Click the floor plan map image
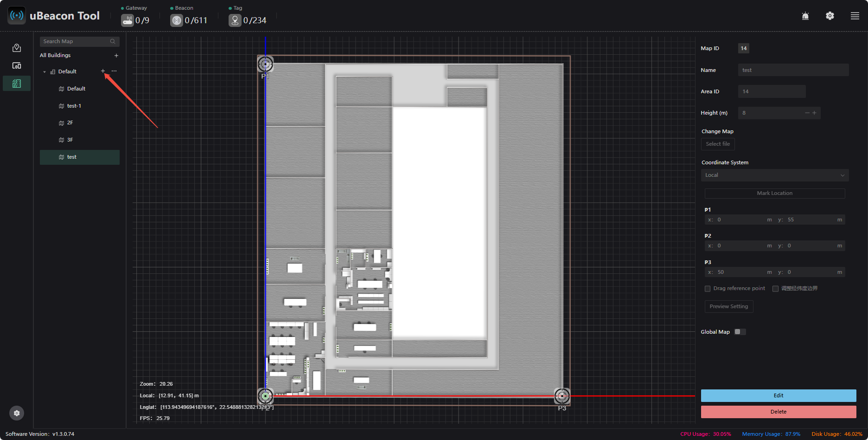The height and width of the screenshot is (440, 868). click(x=414, y=230)
